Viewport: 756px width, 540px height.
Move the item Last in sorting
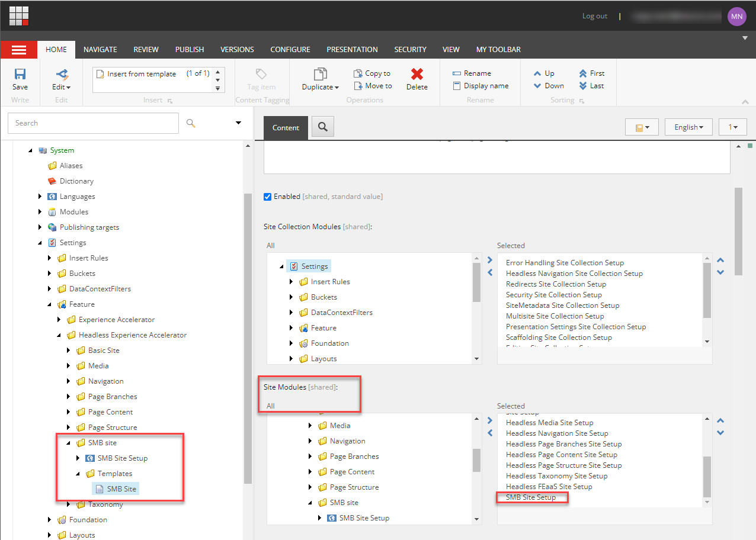[591, 86]
